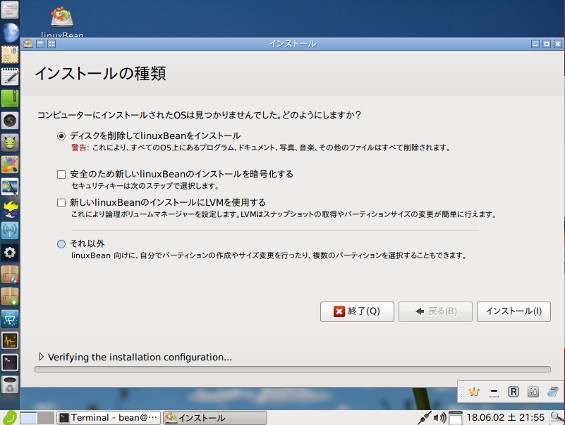
Task: Open the system monitor graph dock icon
Action: pyautogui.click(x=10, y=341)
